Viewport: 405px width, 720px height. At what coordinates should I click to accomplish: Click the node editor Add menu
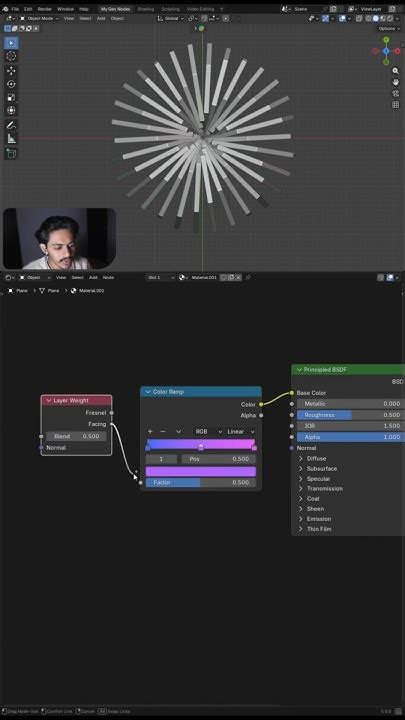pyautogui.click(x=93, y=277)
